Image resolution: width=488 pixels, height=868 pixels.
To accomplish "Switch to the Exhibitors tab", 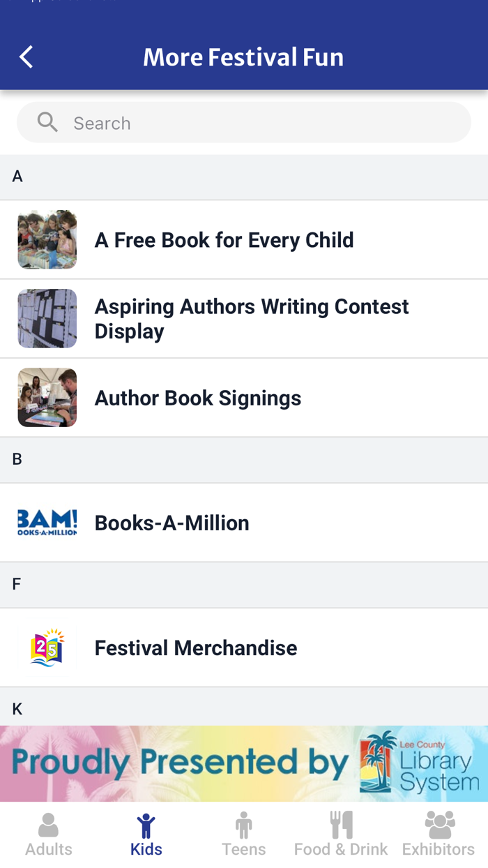I will [438, 834].
